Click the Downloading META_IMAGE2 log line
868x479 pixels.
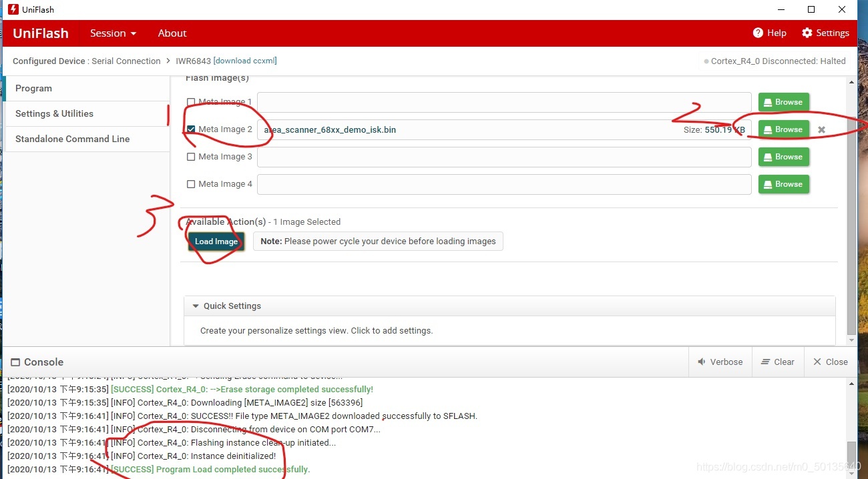(x=185, y=402)
